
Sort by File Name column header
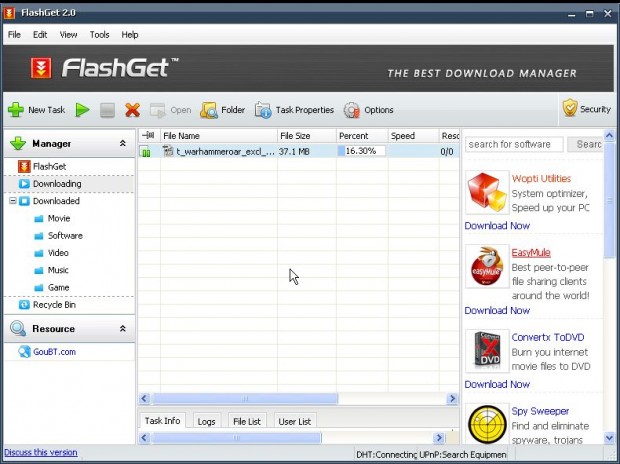[219, 136]
